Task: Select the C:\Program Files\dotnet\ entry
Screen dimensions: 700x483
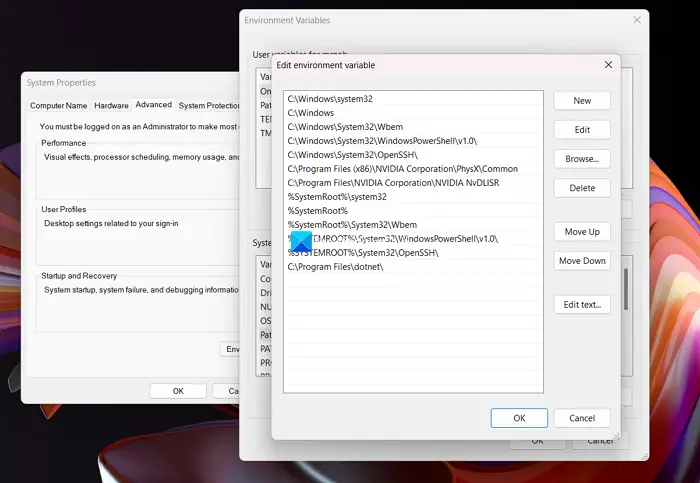Action: (x=413, y=267)
